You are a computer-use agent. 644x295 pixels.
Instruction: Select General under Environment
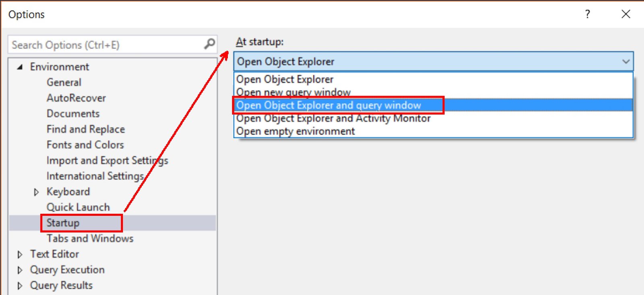click(x=64, y=82)
